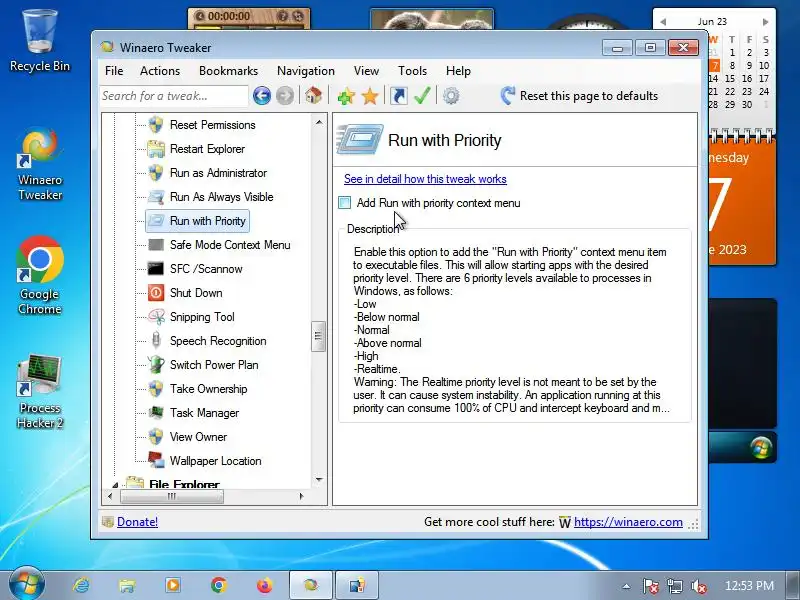Click the tree scroll up arrow
Viewport: 800px width, 600px height.
(319, 122)
